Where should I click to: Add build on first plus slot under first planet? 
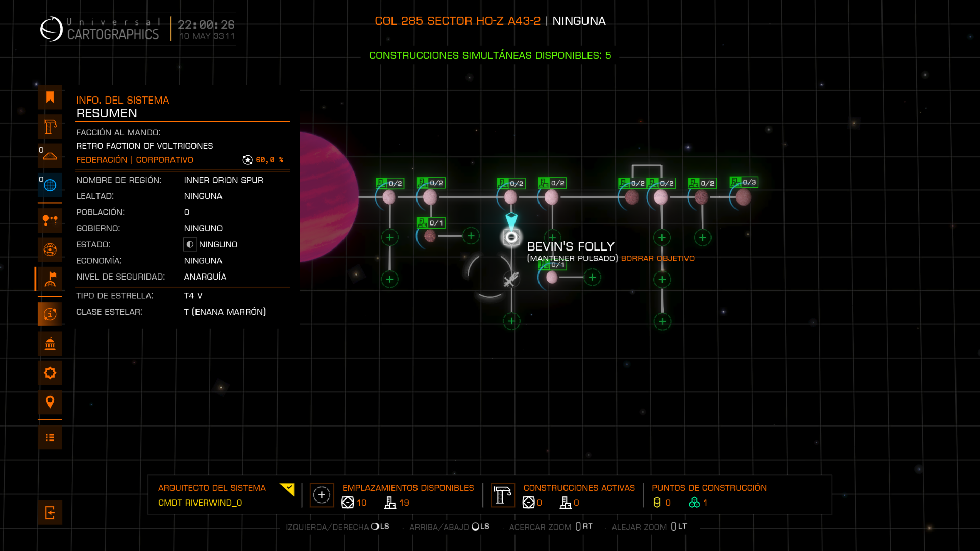tap(390, 237)
